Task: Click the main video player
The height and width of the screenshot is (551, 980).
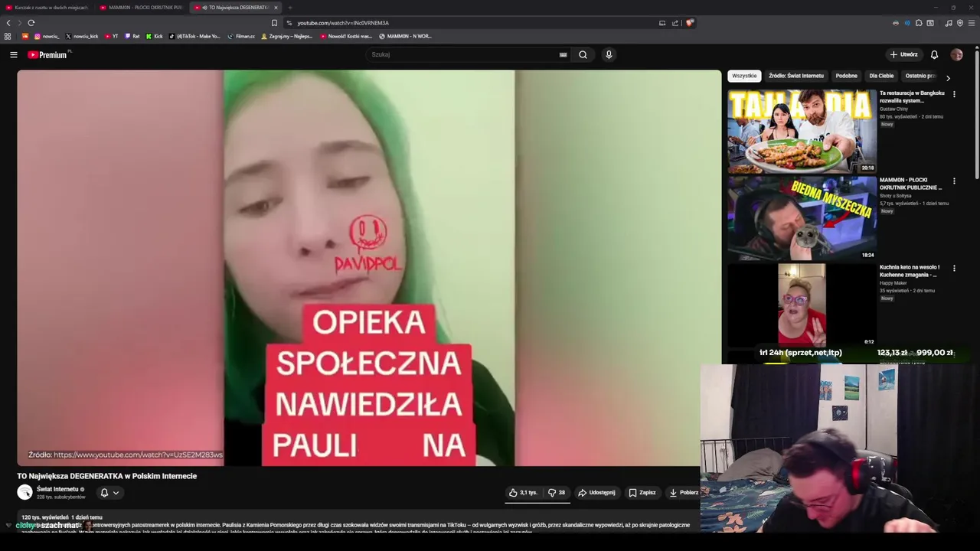Action: pos(369,268)
